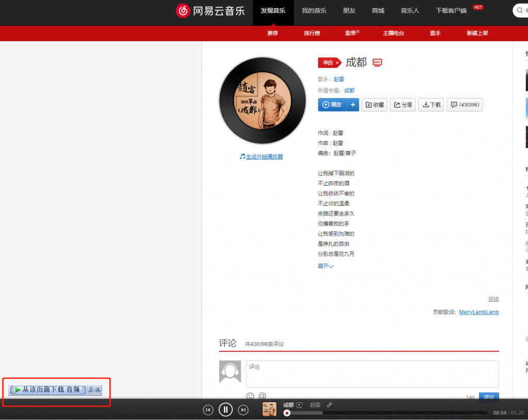
Task: Open the 发现音乐 tab
Action: pos(273,11)
